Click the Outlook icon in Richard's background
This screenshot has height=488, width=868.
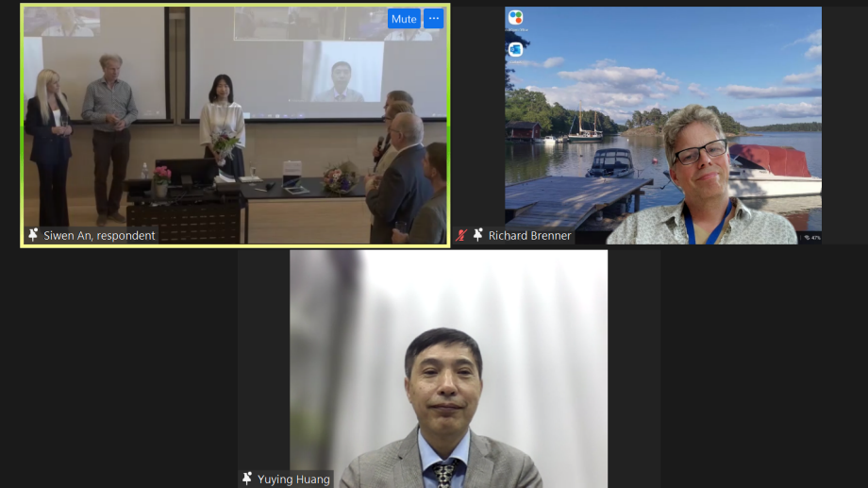pos(515,49)
